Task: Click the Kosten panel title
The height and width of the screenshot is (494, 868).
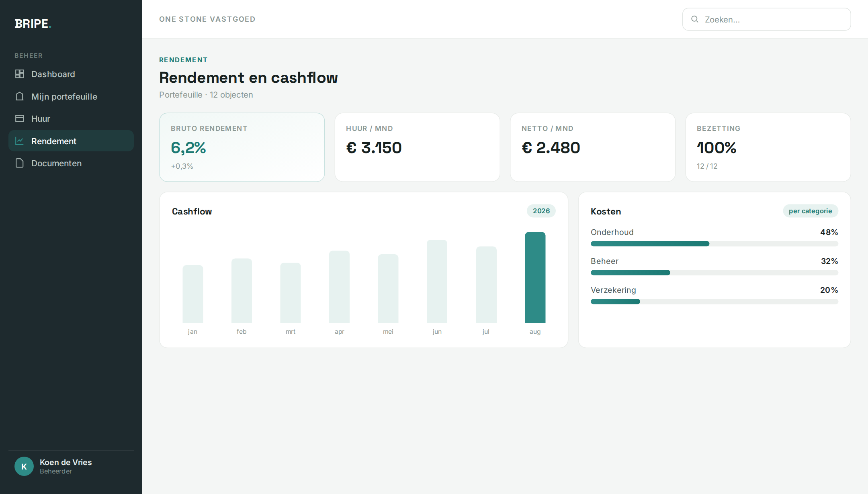Action: point(606,212)
